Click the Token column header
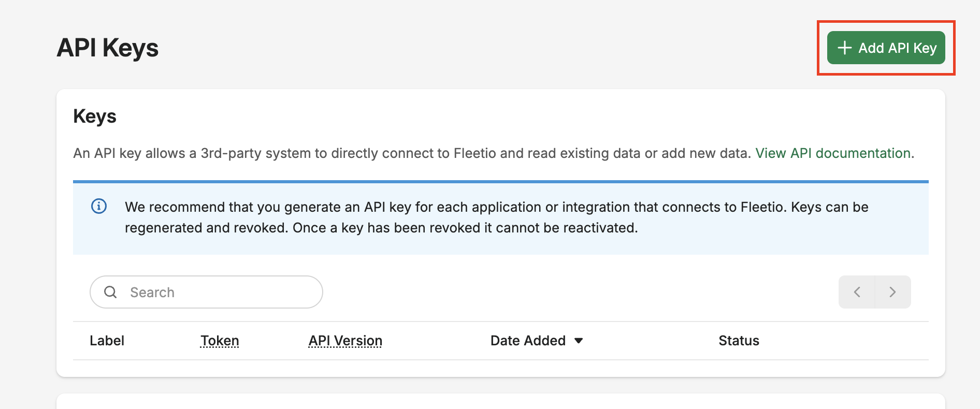The height and width of the screenshot is (409, 980). [x=220, y=341]
